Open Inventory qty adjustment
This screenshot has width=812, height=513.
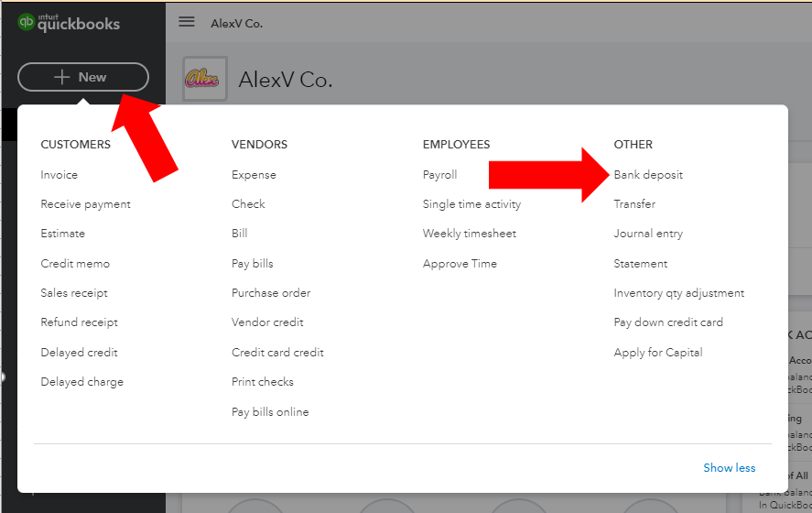[679, 293]
